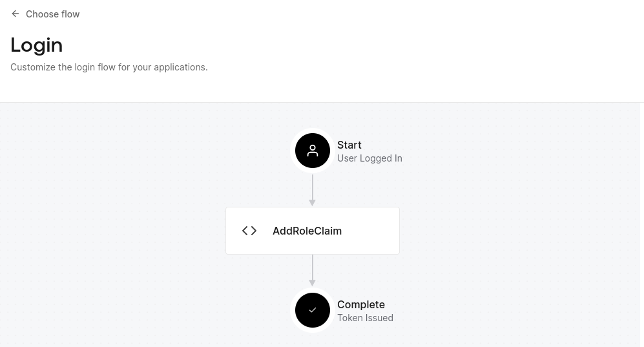
Task: Click empty dotted canvas right of flow
Action: pyautogui.click(x=517, y=226)
